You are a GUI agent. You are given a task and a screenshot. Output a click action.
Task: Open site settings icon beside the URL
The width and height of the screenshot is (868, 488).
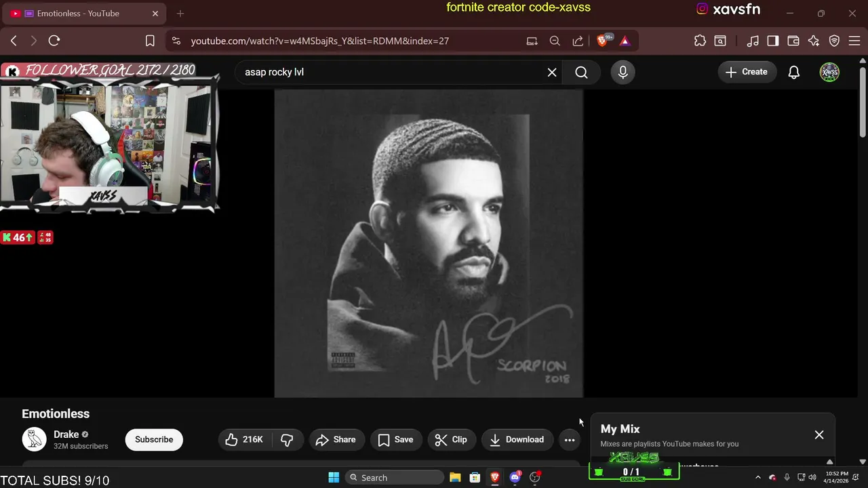[x=176, y=41]
